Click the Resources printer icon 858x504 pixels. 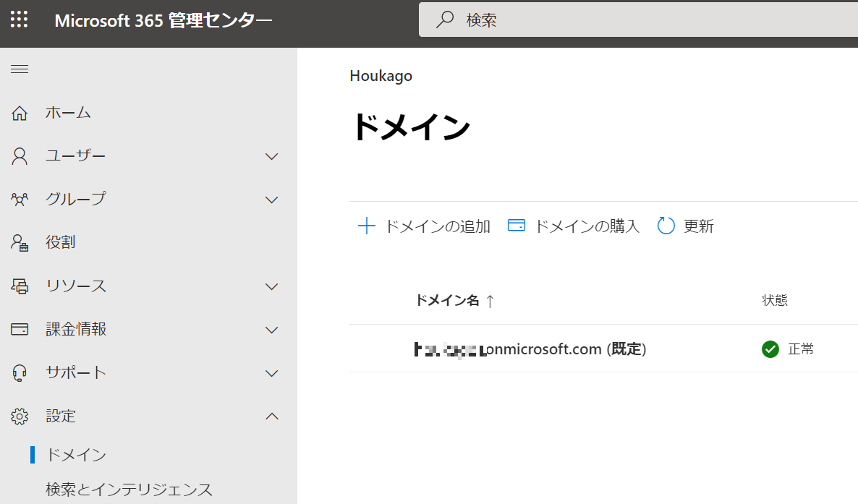pyautogui.click(x=20, y=286)
